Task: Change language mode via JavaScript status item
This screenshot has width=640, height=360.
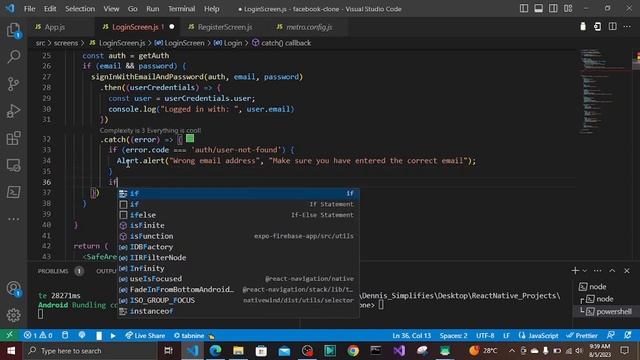Action: (543, 336)
